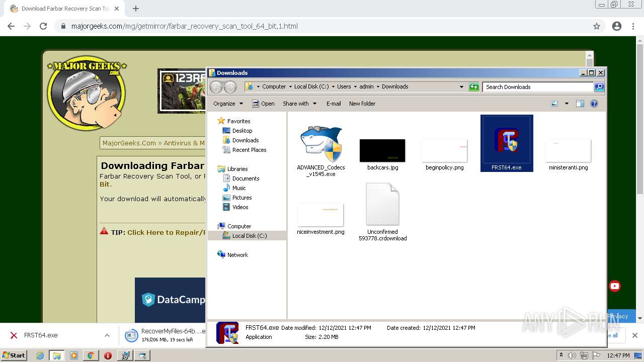644x362 pixels.
Task: Open Recent Places in Favorites
Action: coord(249,150)
